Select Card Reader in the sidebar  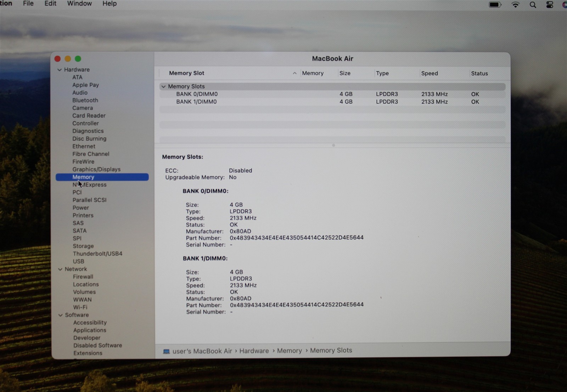89,115
